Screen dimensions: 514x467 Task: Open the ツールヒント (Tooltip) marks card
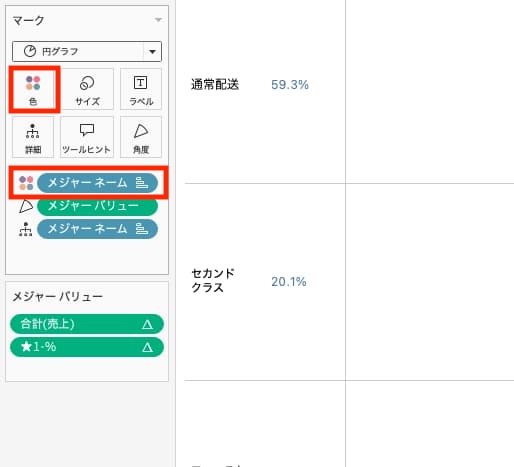click(87, 137)
